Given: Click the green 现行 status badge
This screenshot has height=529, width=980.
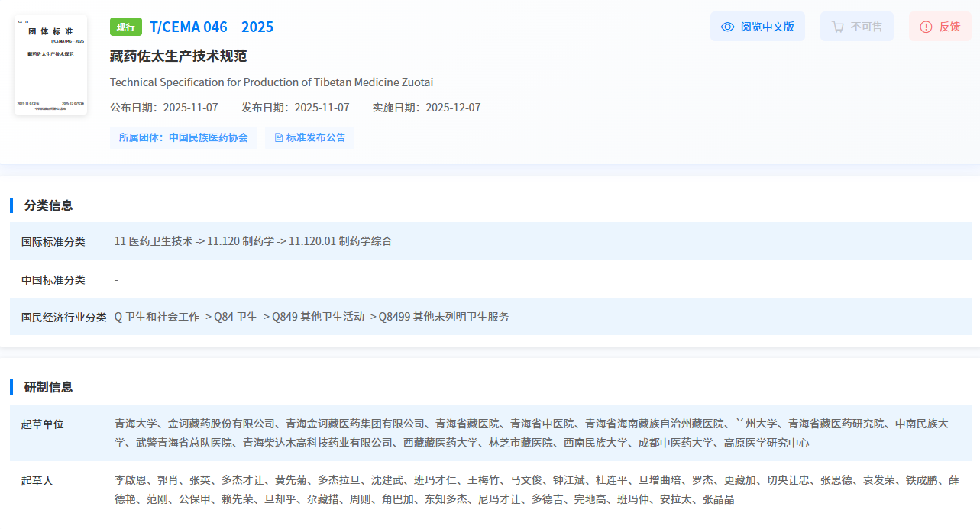Looking at the screenshot, I should [x=126, y=27].
